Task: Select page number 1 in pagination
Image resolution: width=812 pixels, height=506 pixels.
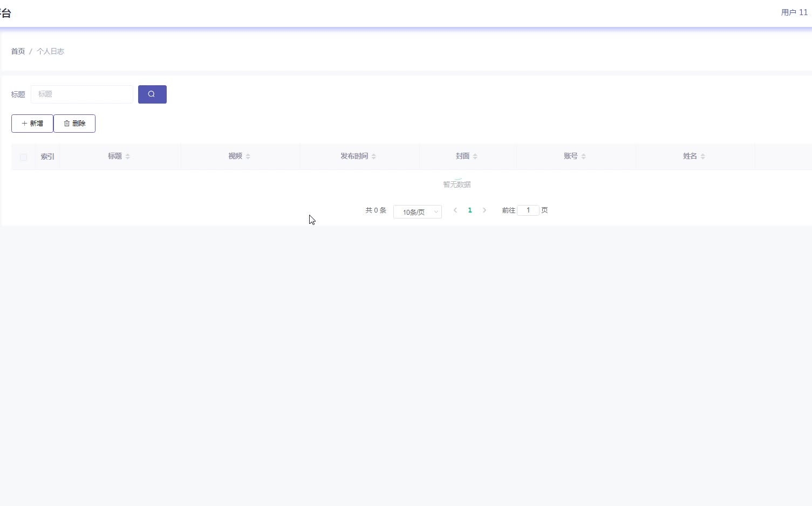Action: (470, 210)
